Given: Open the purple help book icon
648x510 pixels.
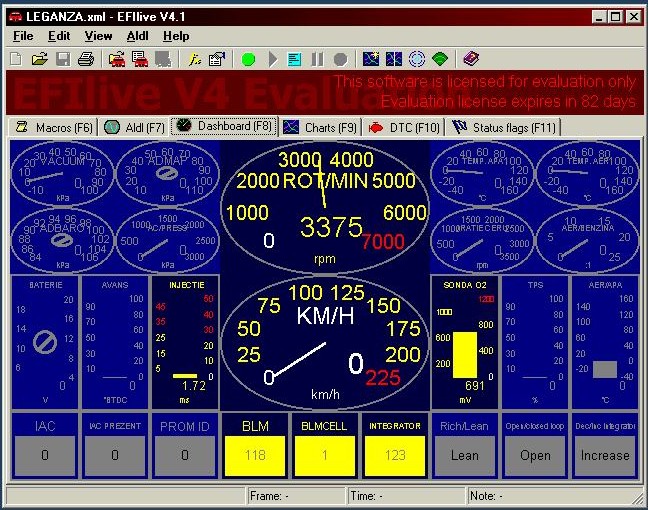Looking at the screenshot, I should pos(471,59).
